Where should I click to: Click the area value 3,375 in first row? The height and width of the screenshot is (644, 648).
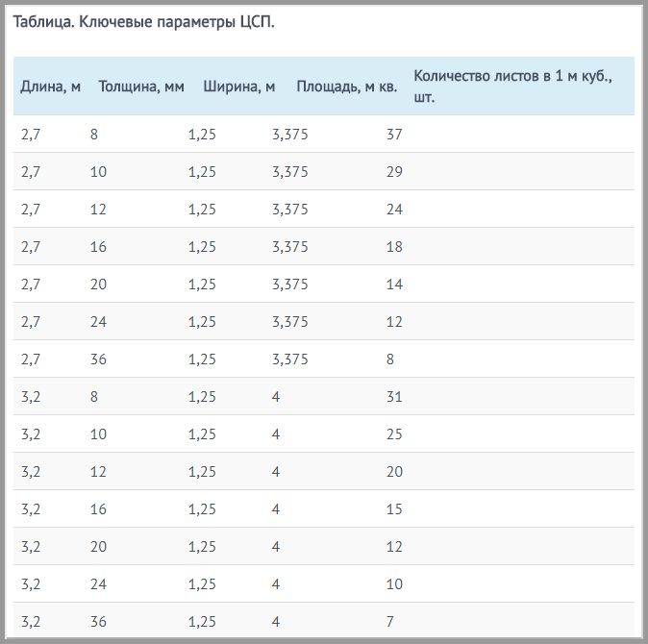[289, 135]
